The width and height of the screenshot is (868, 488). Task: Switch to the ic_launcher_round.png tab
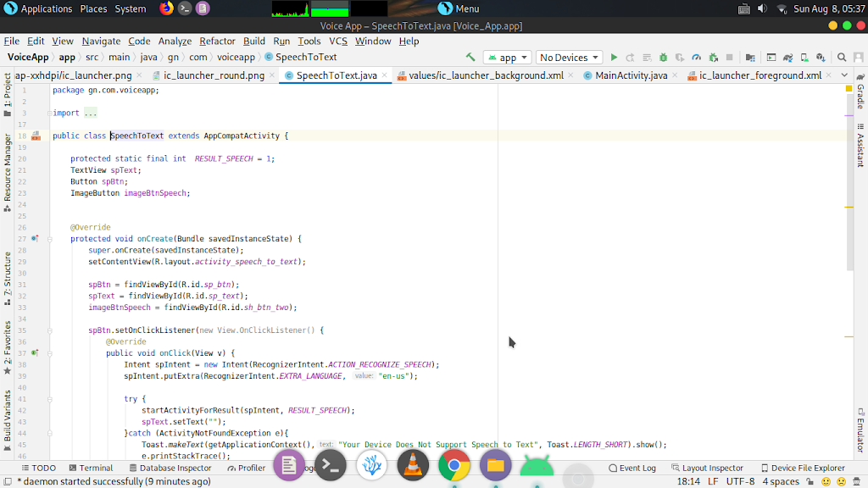click(x=214, y=75)
